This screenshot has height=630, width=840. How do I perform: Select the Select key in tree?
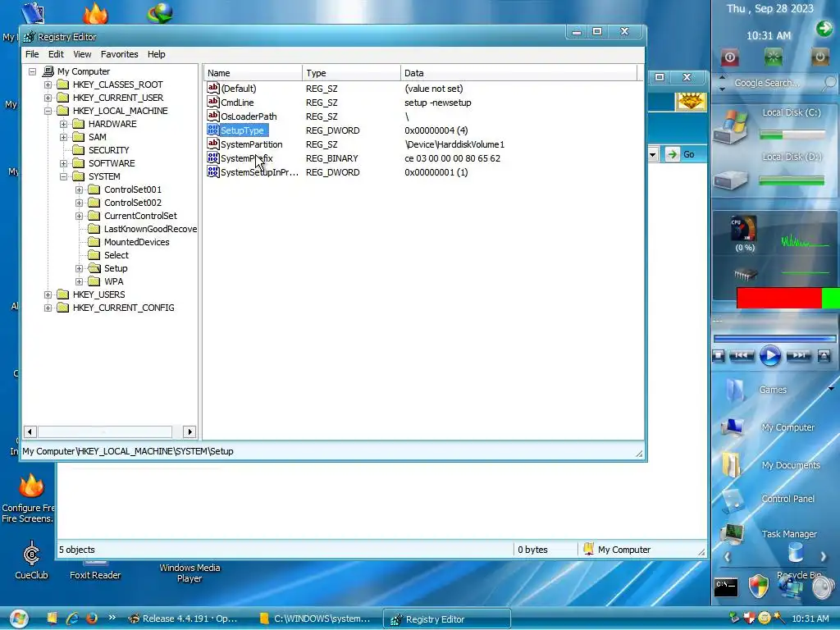(x=116, y=255)
